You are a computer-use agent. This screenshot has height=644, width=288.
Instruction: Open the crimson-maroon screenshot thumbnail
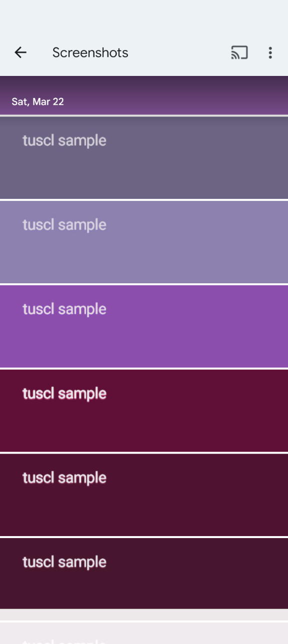[x=144, y=411]
